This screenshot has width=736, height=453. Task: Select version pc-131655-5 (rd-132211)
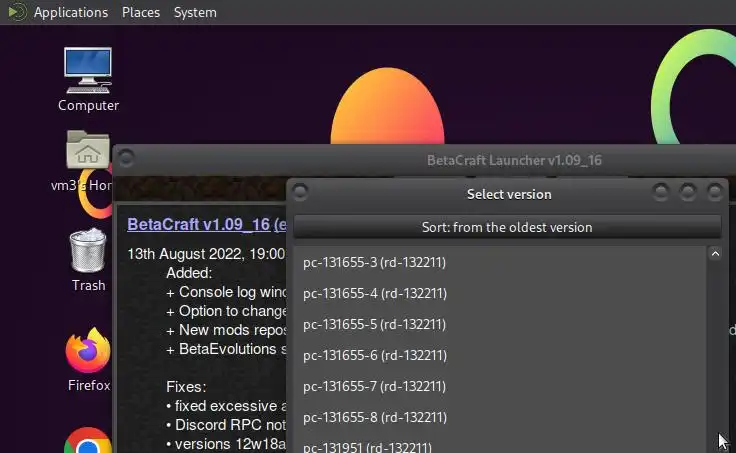coord(500,324)
